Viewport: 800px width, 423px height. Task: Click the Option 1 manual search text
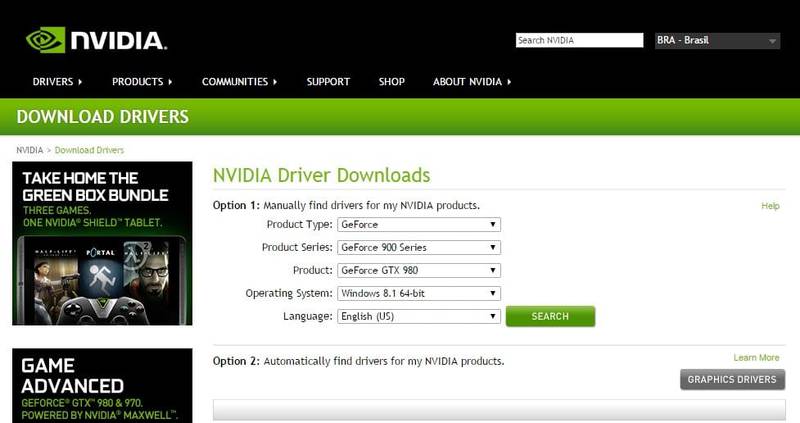click(x=346, y=206)
